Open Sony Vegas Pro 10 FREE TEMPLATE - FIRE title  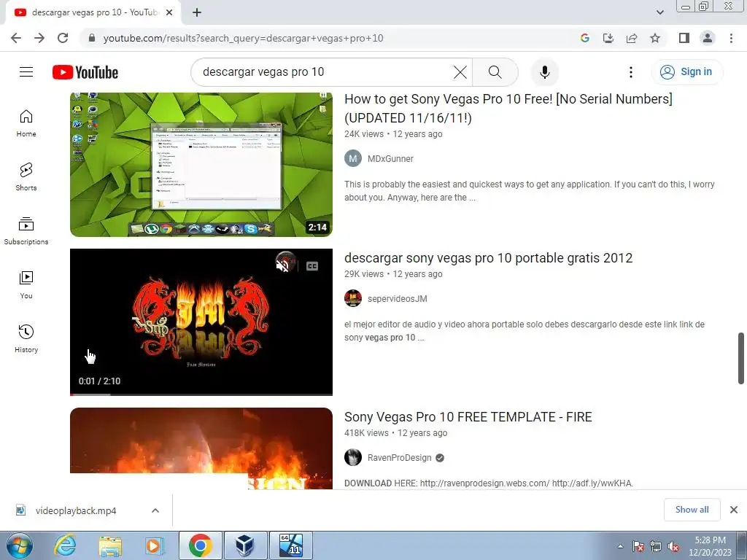tap(468, 417)
